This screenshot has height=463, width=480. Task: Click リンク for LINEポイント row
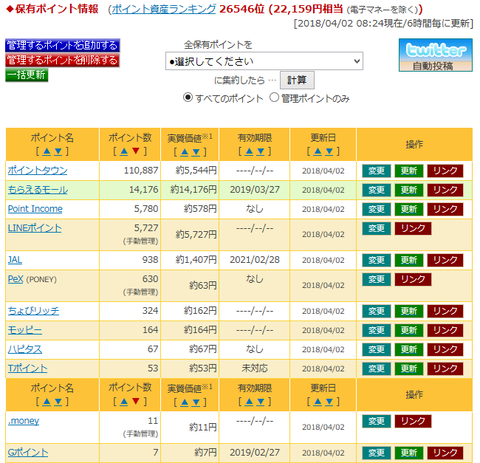[413, 228]
